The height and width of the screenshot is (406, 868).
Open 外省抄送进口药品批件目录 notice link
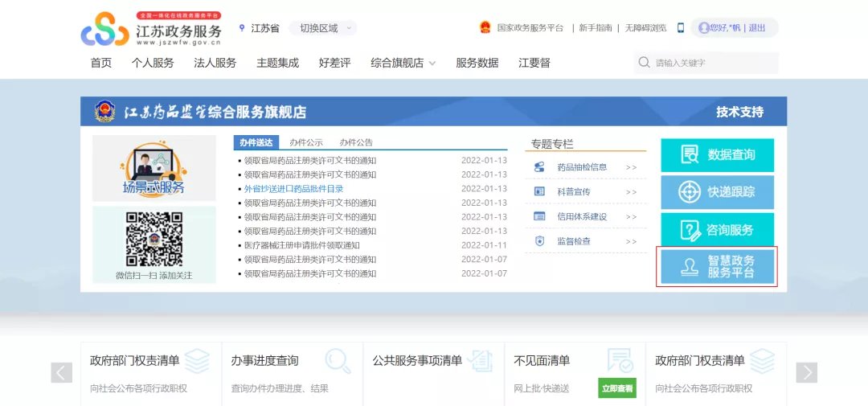click(293, 189)
